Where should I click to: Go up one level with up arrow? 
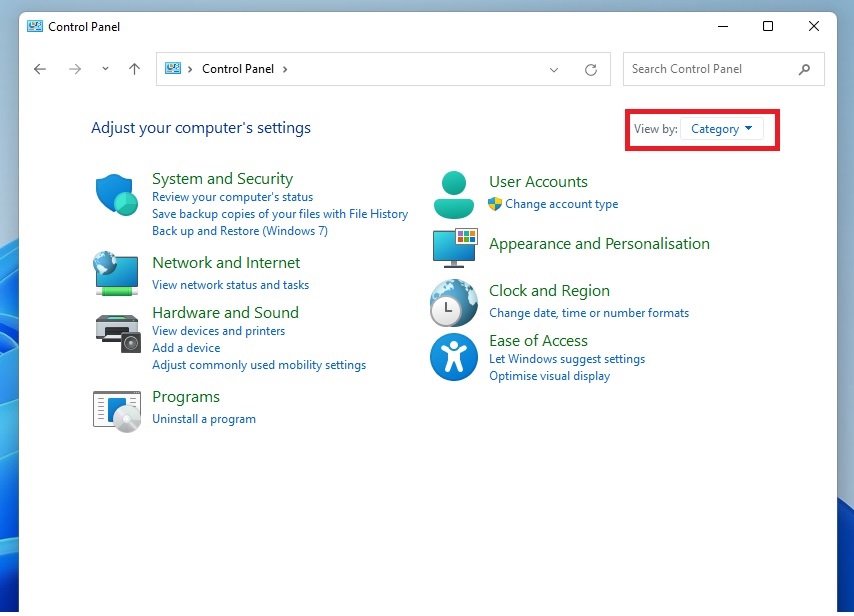pyautogui.click(x=135, y=69)
